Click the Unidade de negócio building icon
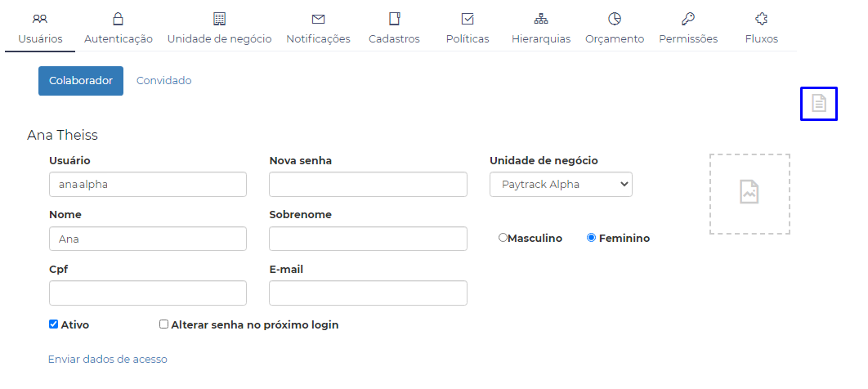Screen dimensions: 868x389 (x=219, y=19)
